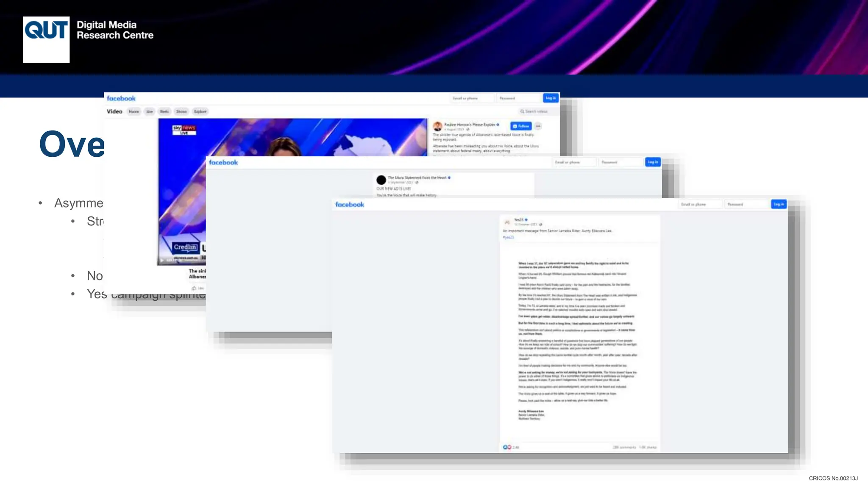Click the QUT logo

[x=46, y=39]
